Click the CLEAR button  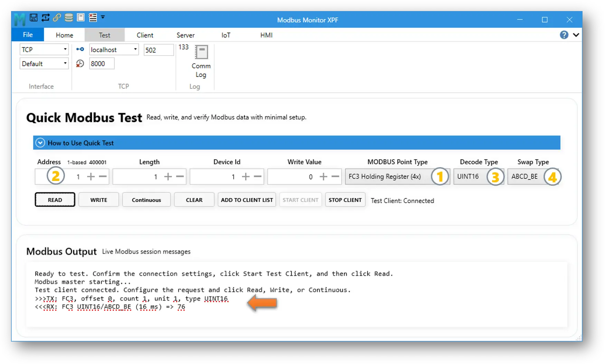194,200
